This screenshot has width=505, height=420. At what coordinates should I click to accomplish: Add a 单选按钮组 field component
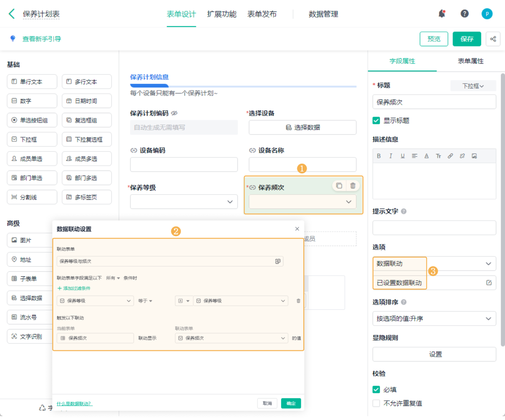(x=32, y=120)
